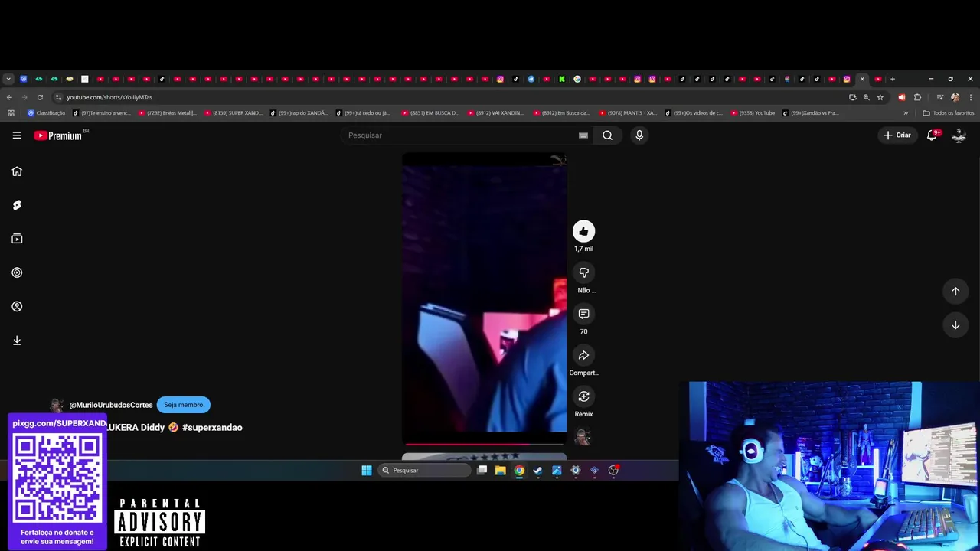Viewport: 980px width, 551px height.
Task: Remix this YouTube Short
Action: click(x=583, y=396)
